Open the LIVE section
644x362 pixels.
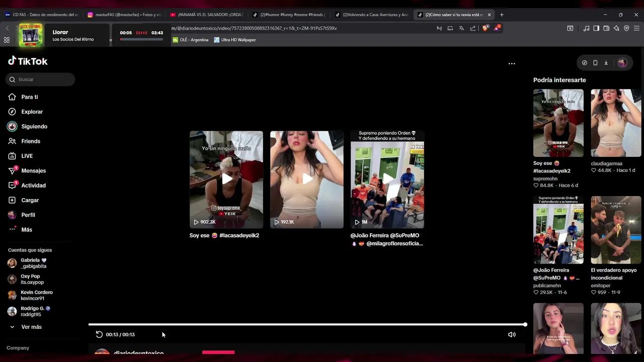27,156
